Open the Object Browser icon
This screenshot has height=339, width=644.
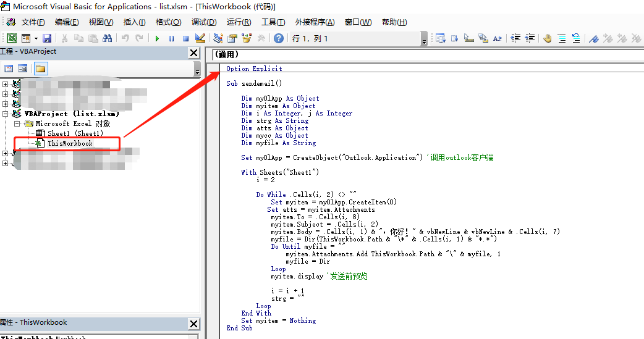tap(247, 38)
